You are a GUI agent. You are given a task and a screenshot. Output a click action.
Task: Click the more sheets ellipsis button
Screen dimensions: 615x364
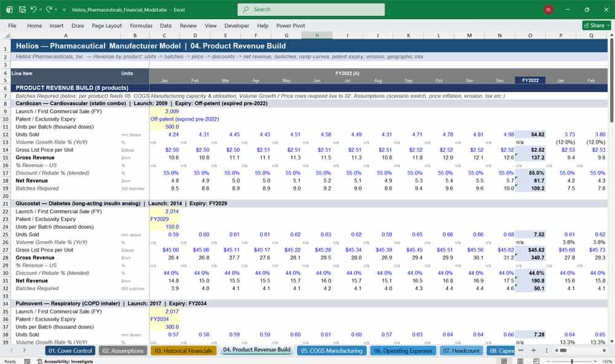(x=521, y=350)
